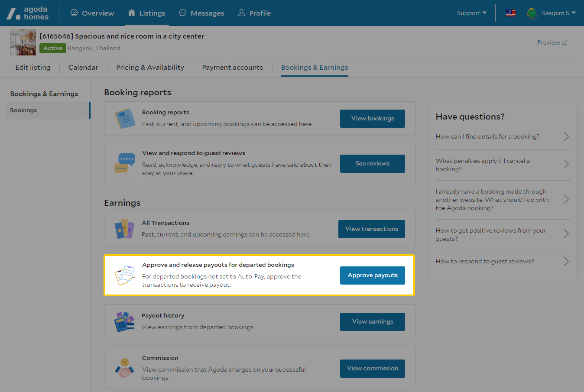Click the Payout history calculator icon

point(125,322)
